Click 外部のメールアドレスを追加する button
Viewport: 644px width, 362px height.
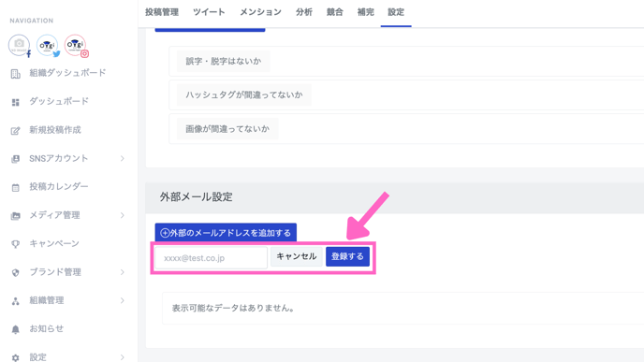[x=226, y=233]
